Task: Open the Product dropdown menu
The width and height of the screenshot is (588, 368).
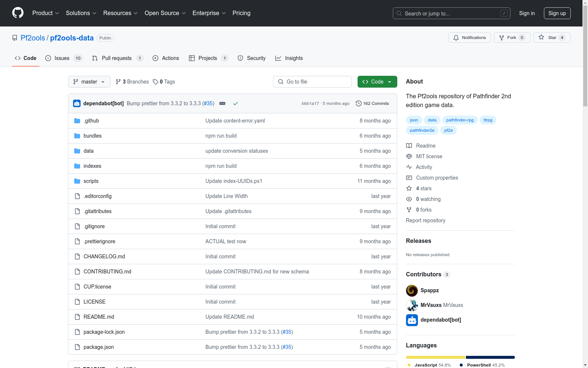Action: pyautogui.click(x=46, y=13)
